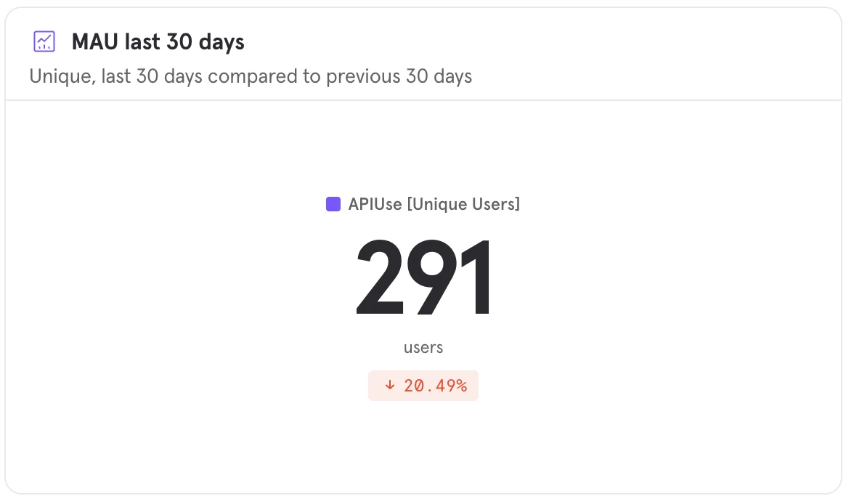Click "[Unique Users]" bracket text in legend
Image resolution: width=854 pixels, height=504 pixels.
pos(463,204)
